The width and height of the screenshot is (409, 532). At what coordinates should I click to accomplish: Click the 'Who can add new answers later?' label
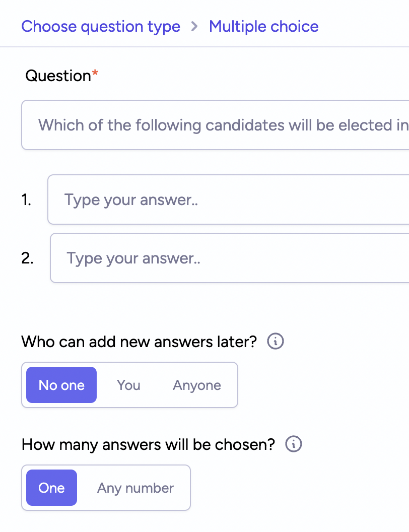tap(139, 342)
